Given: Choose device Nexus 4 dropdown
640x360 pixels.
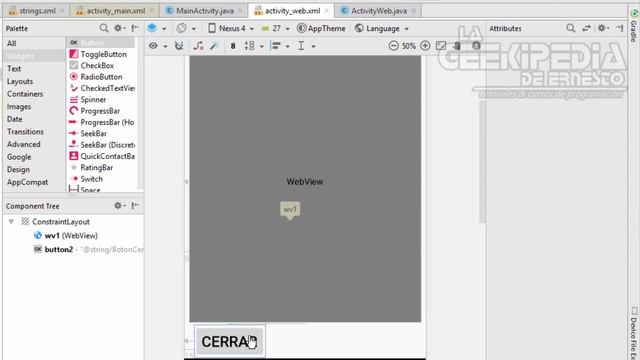Looking at the screenshot, I should (231, 28).
